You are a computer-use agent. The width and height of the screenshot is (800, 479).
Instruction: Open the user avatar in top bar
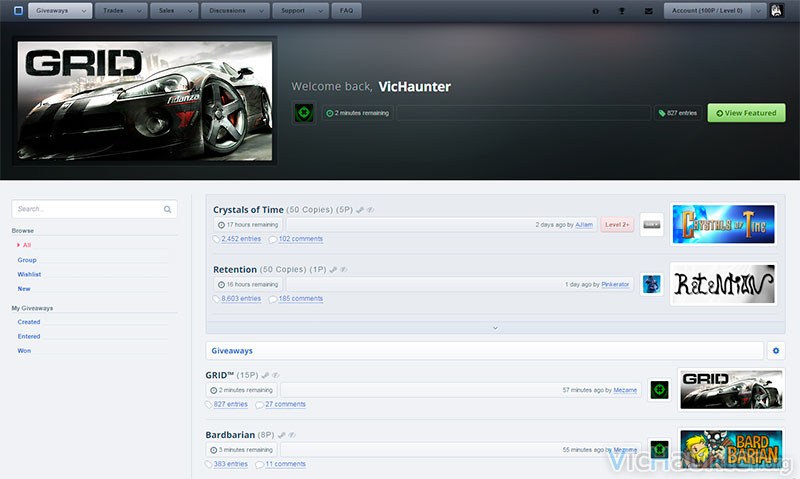(x=777, y=11)
